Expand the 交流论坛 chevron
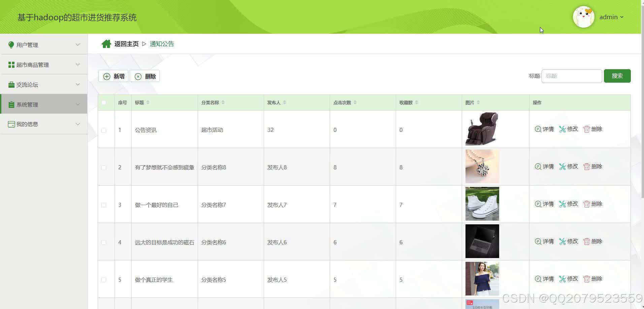This screenshot has height=309, width=644. point(78,84)
